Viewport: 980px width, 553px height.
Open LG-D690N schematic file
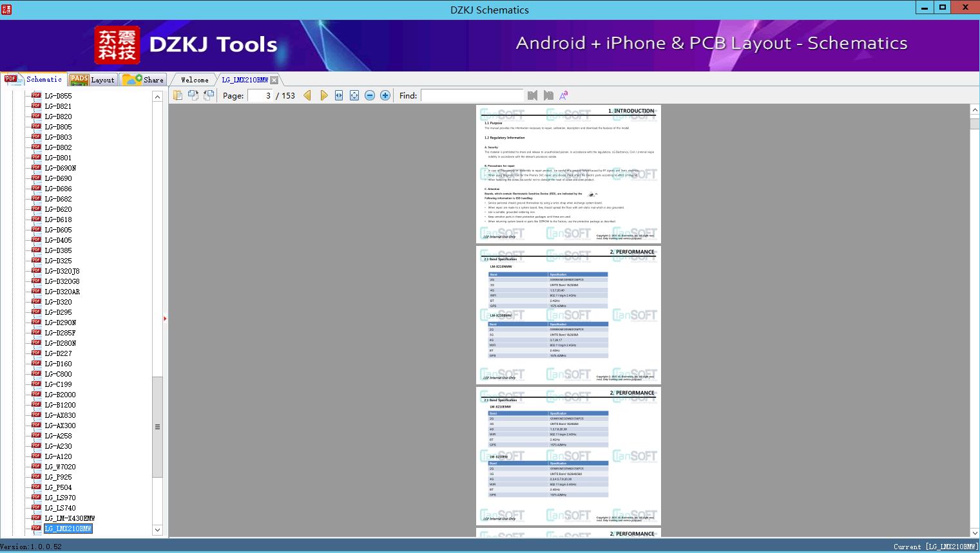tap(60, 168)
